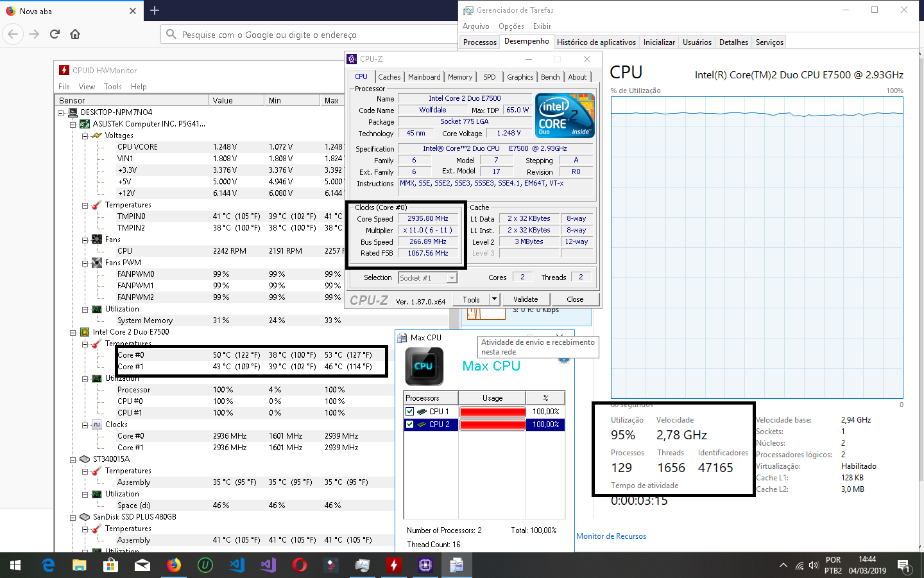Open the Opções menu in Task Manager
Image resolution: width=924 pixels, height=578 pixels.
(x=511, y=26)
